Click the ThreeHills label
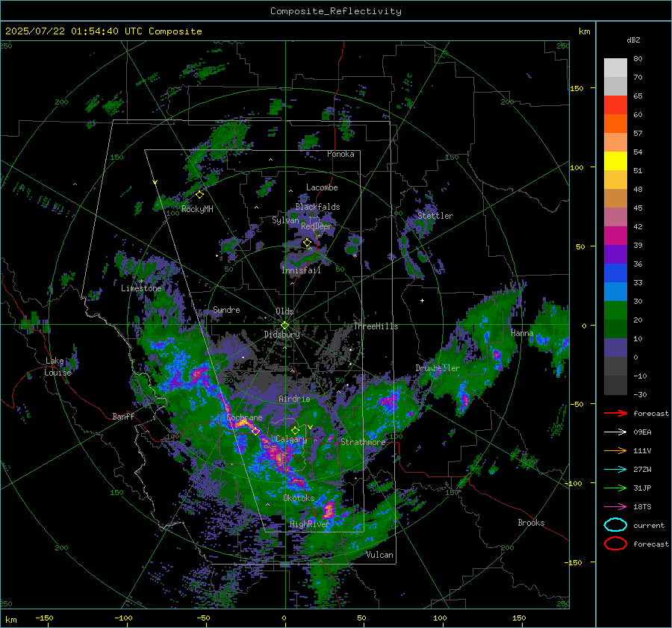Image resolution: width=672 pixels, height=628 pixels. point(376,326)
